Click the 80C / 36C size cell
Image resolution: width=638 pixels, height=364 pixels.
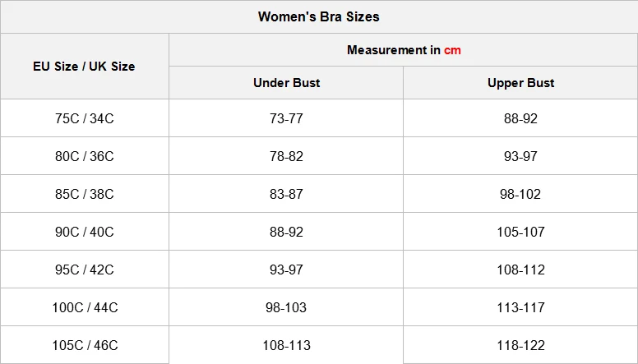[x=84, y=156]
